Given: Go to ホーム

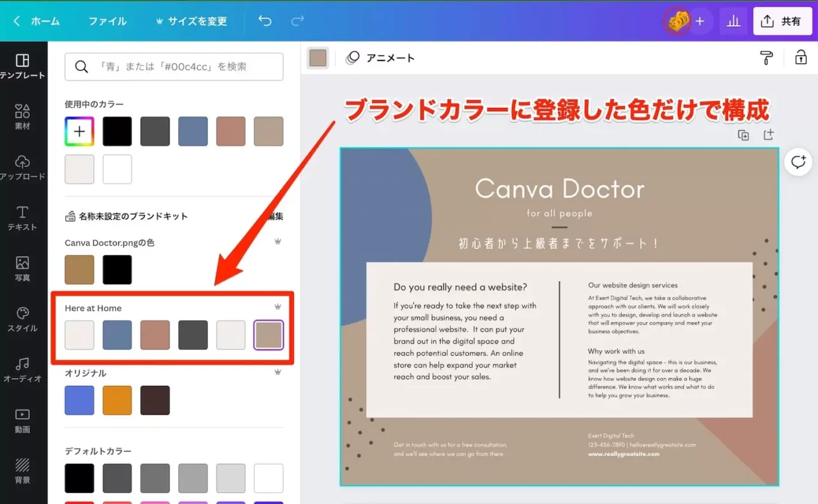Looking at the screenshot, I should [45, 21].
